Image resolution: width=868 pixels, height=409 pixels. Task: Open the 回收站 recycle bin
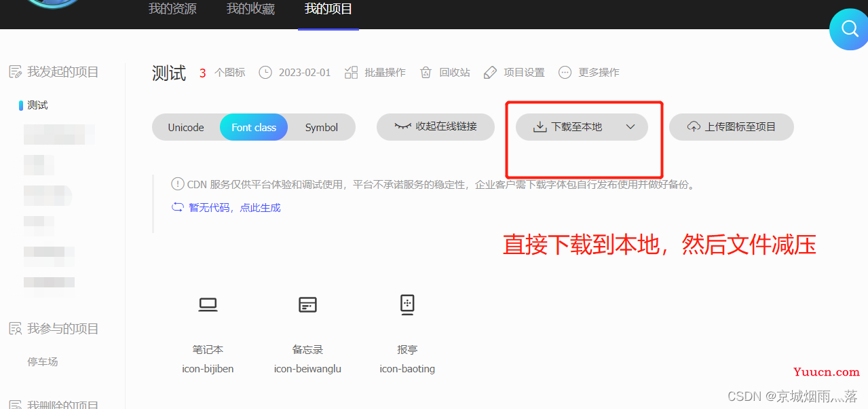click(x=445, y=72)
